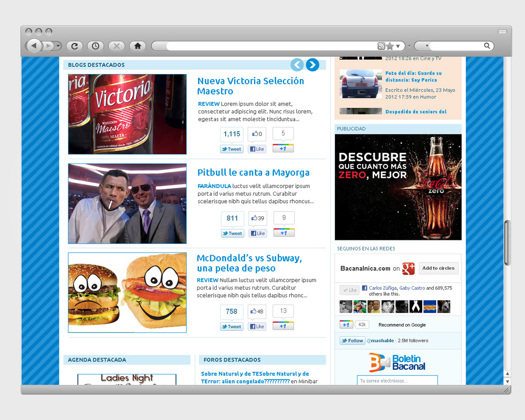This screenshot has width=525, height=420.
Task: Tweet the Pitbull le canta article
Action: (233, 234)
